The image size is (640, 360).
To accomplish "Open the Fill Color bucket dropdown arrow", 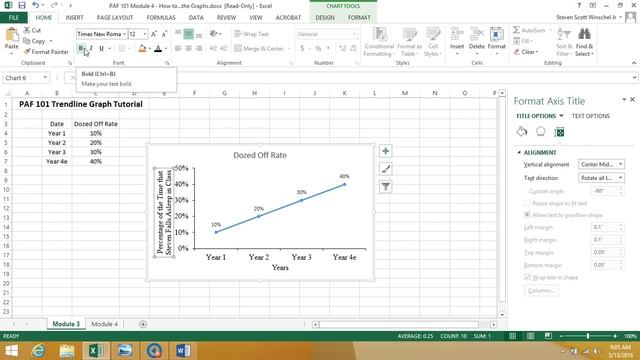I will pyautogui.click(x=150, y=49).
